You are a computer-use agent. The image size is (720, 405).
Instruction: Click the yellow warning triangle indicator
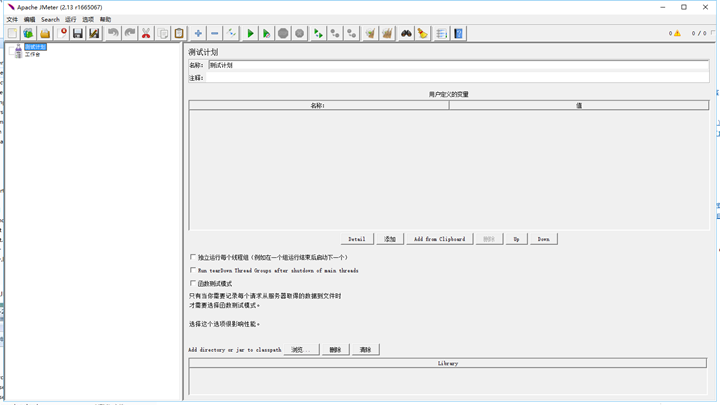point(677,34)
